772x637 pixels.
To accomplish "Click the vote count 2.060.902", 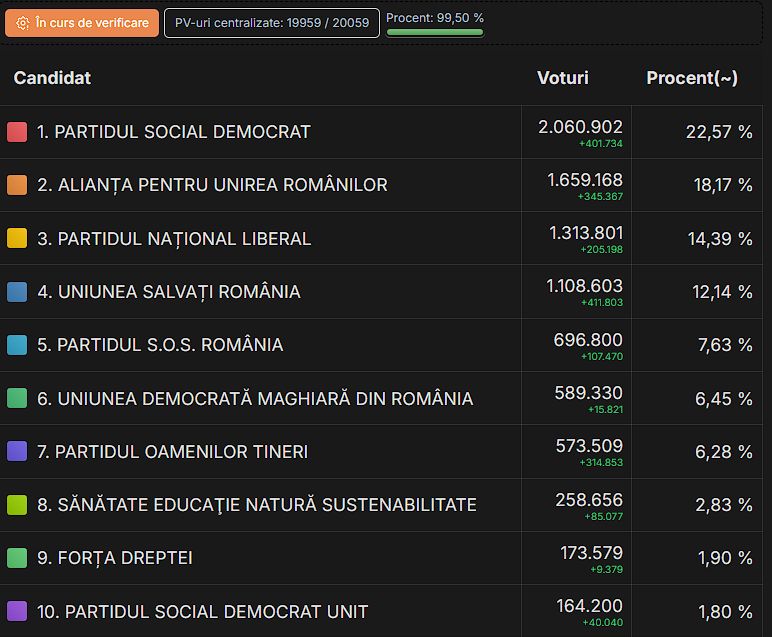I will click(580, 127).
